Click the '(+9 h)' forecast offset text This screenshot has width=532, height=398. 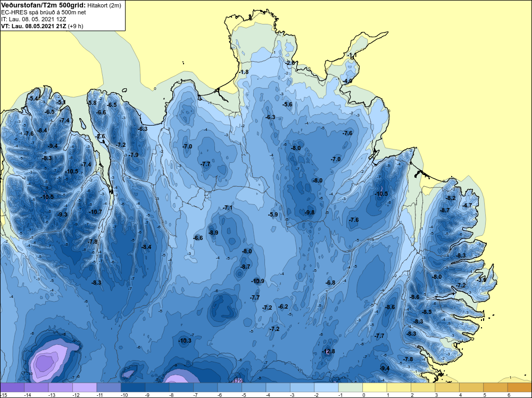pos(76,26)
